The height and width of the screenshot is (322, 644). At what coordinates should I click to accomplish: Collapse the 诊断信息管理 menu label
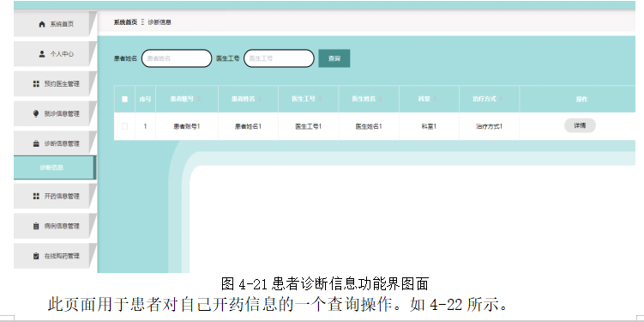pyautogui.click(x=62, y=144)
